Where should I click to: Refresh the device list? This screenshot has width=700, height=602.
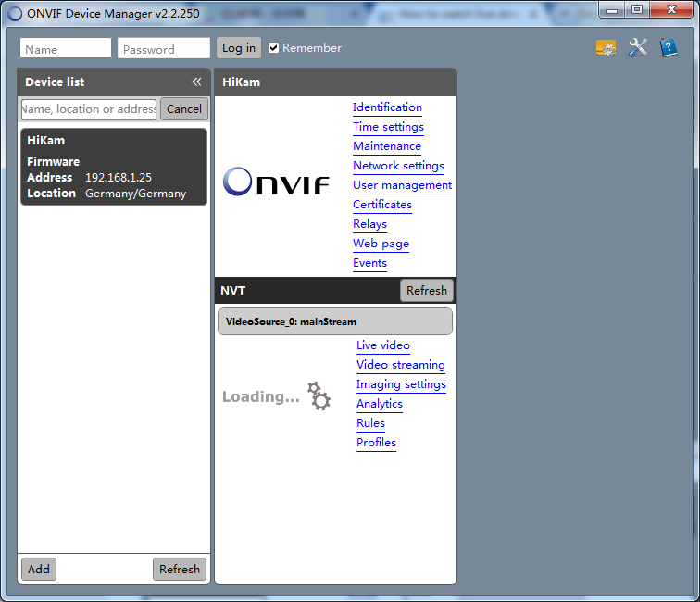coord(180,569)
